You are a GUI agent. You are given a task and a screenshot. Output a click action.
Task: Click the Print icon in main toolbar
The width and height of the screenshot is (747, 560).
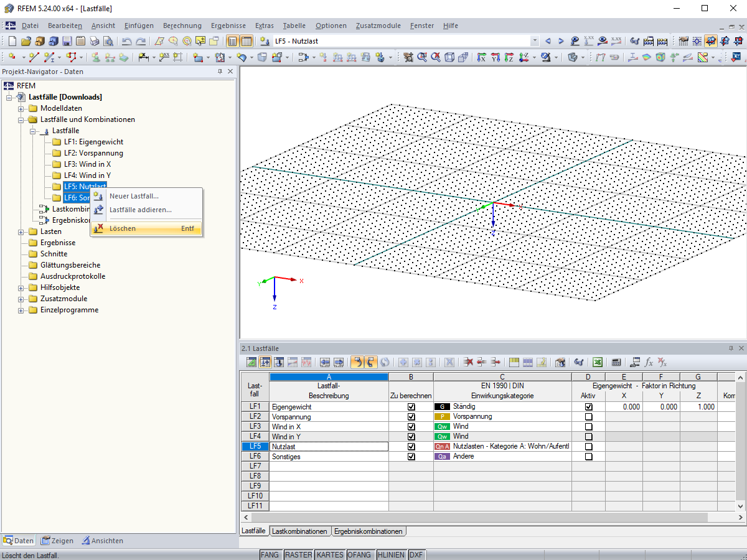click(x=95, y=42)
